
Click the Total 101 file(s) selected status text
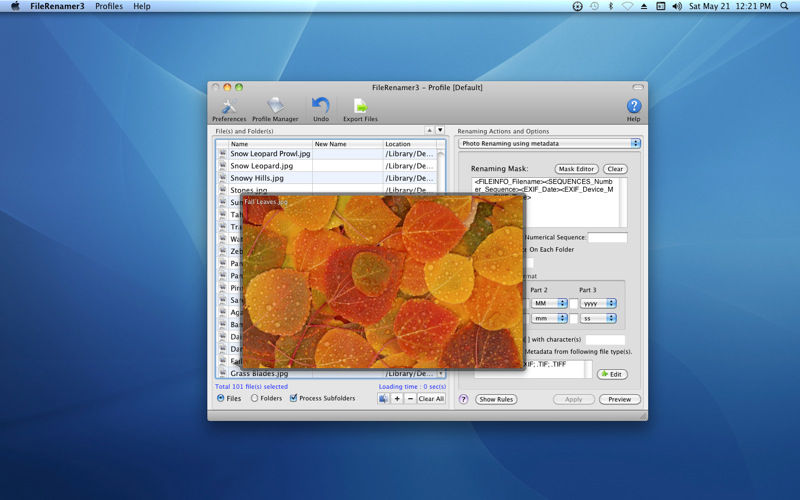pos(251,387)
